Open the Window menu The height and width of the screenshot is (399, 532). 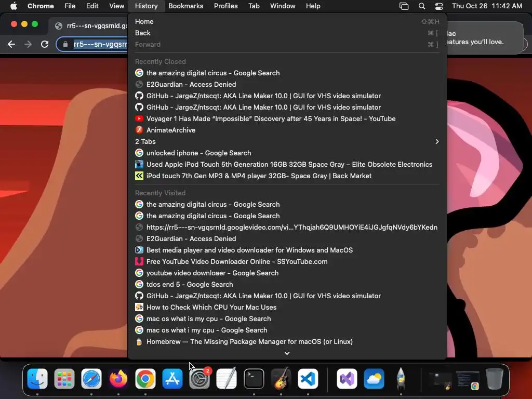point(283,6)
